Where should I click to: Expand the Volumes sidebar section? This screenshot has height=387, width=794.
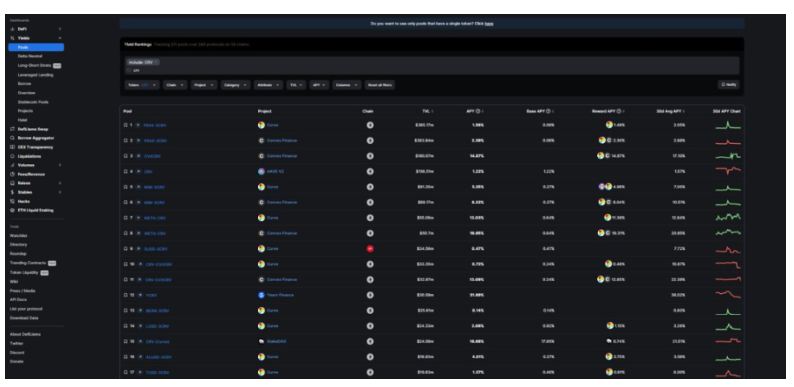click(60, 165)
